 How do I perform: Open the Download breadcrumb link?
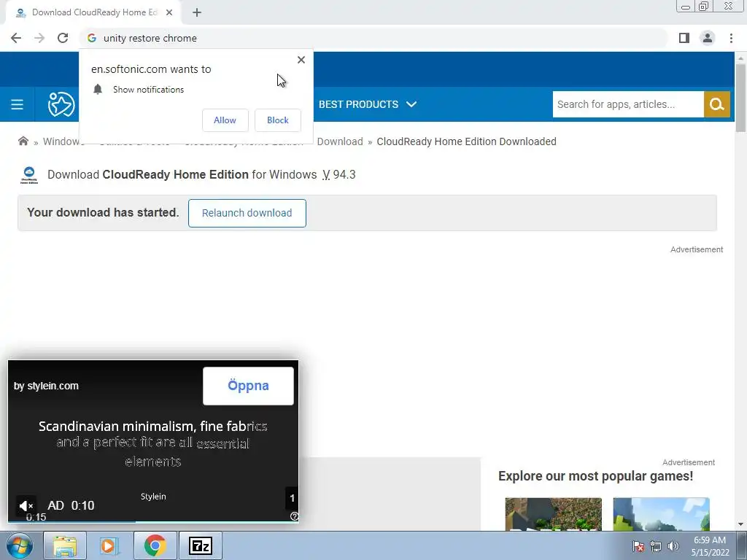tap(340, 141)
